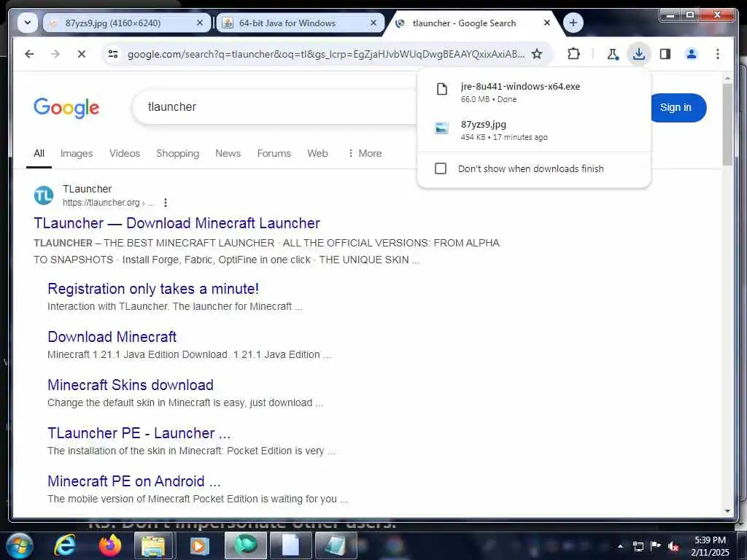Open site information icon in address bar
The width and height of the screenshot is (747, 560).
(x=113, y=54)
